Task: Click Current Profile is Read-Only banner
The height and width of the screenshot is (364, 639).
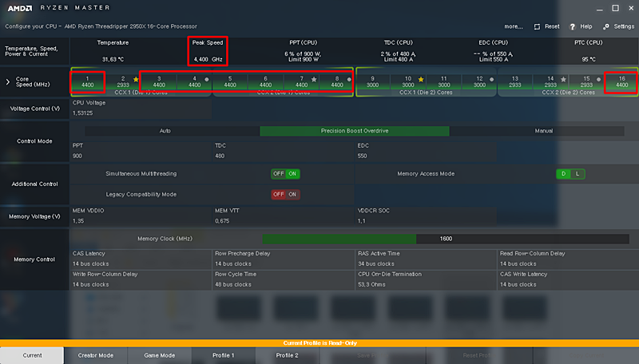Action: (x=319, y=343)
